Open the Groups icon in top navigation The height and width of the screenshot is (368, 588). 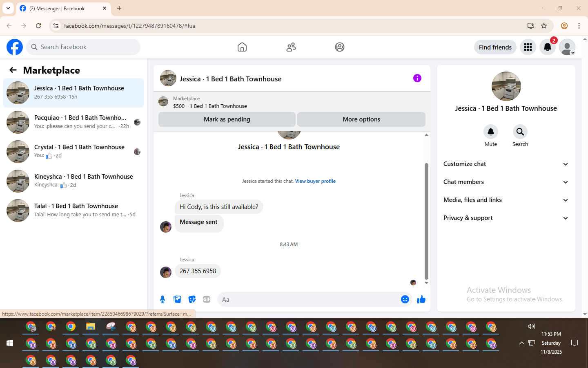coord(340,47)
